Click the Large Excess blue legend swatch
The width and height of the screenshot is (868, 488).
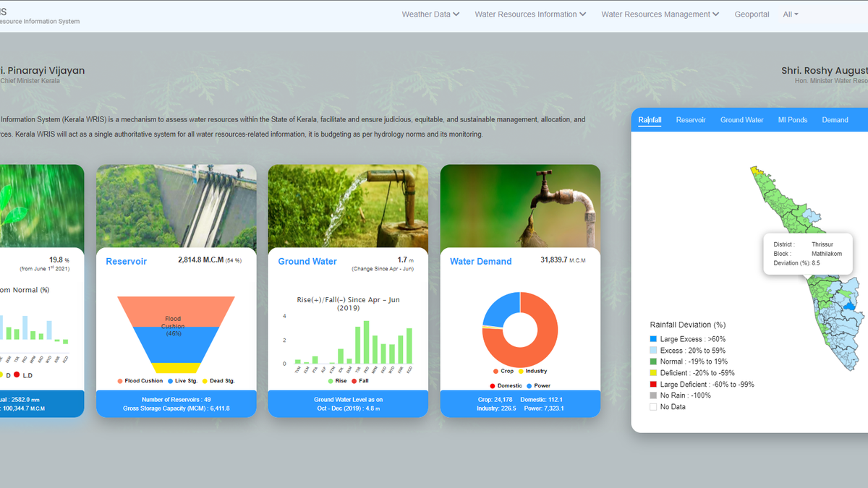653,339
